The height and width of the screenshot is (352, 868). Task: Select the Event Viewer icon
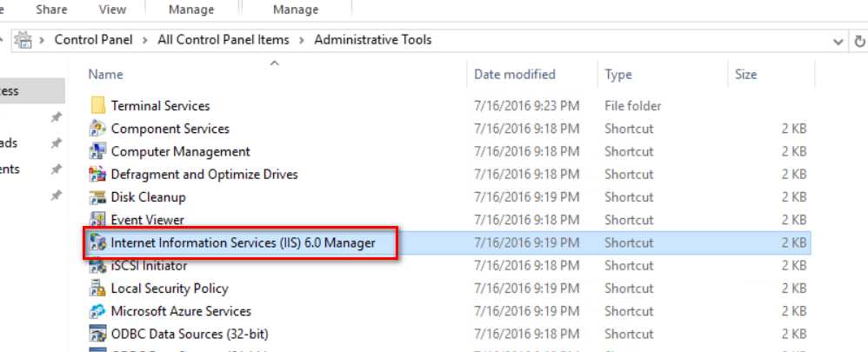97,220
